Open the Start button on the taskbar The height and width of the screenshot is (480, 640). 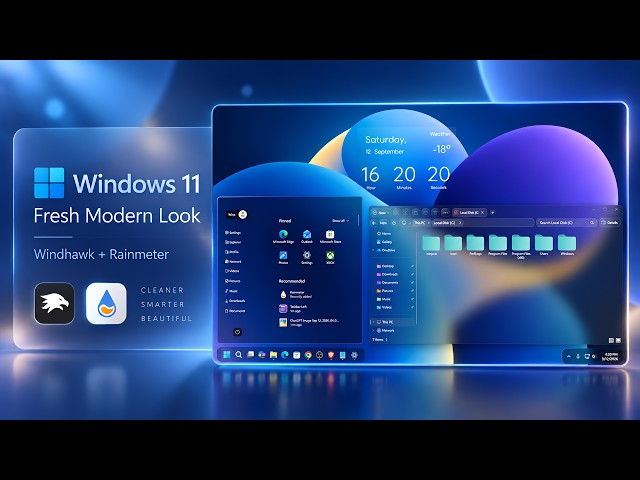227,355
